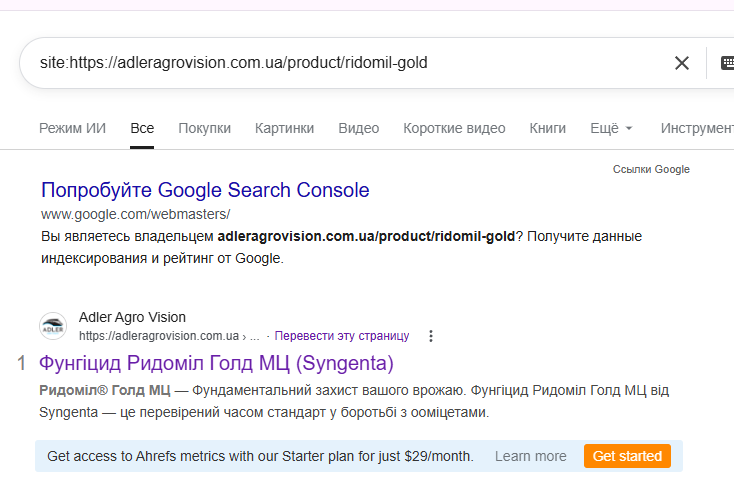Open the Картинки tab
This screenshot has width=734, height=498.
tap(285, 128)
